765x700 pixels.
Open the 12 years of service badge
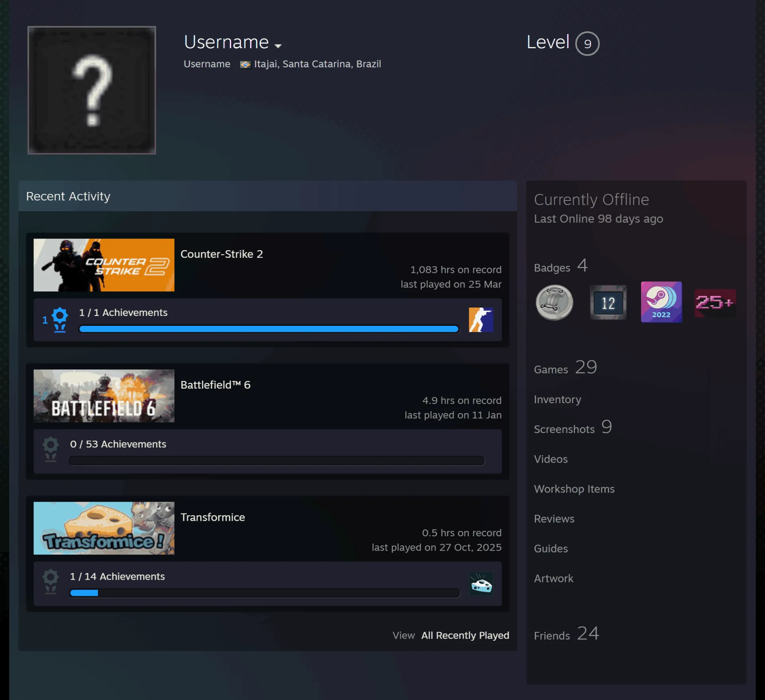click(x=608, y=302)
